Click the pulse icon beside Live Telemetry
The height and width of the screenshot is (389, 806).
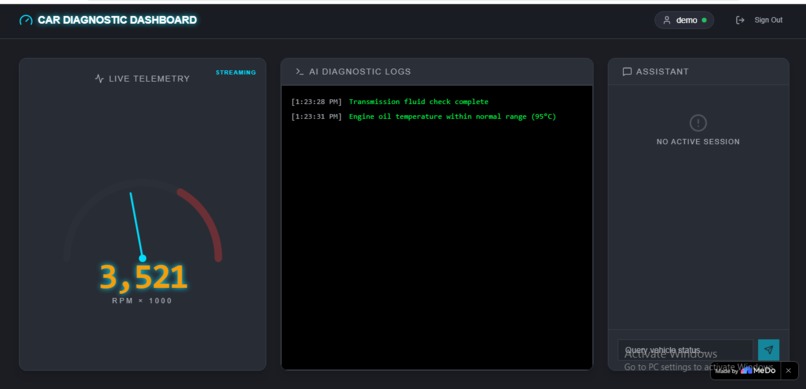100,79
